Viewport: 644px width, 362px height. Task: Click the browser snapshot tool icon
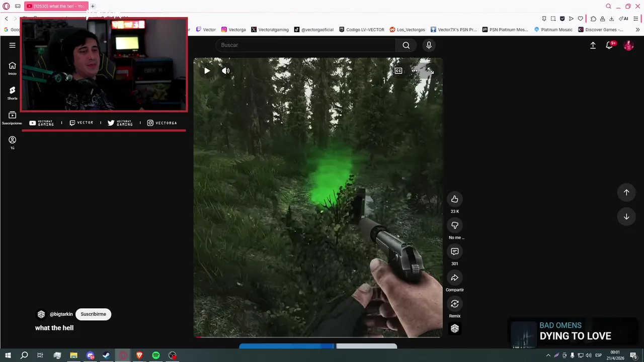pyautogui.click(x=553, y=19)
